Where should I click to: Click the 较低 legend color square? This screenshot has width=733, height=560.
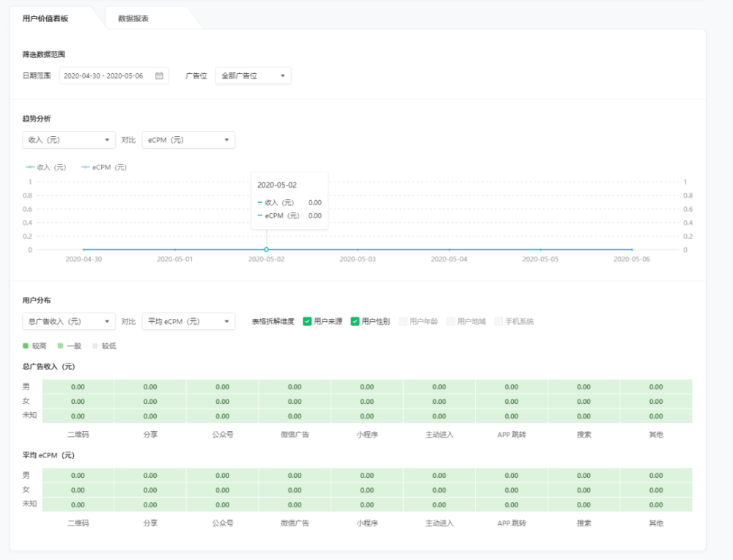[95, 345]
